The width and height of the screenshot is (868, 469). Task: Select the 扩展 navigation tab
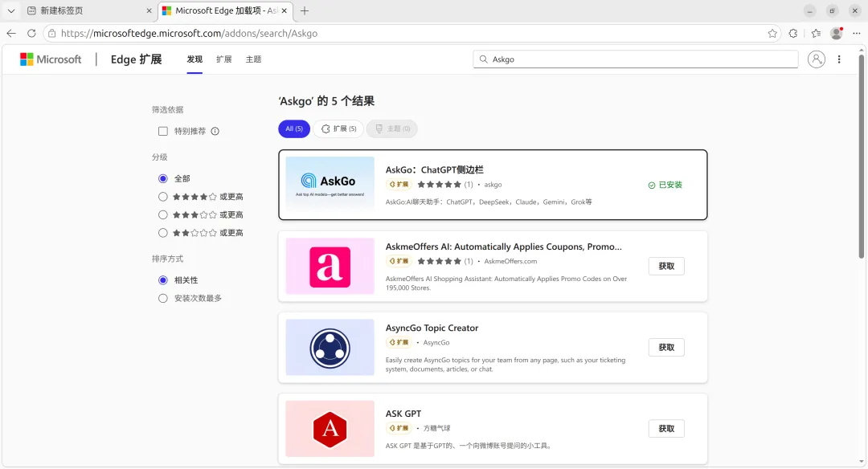[x=223, y=59]
